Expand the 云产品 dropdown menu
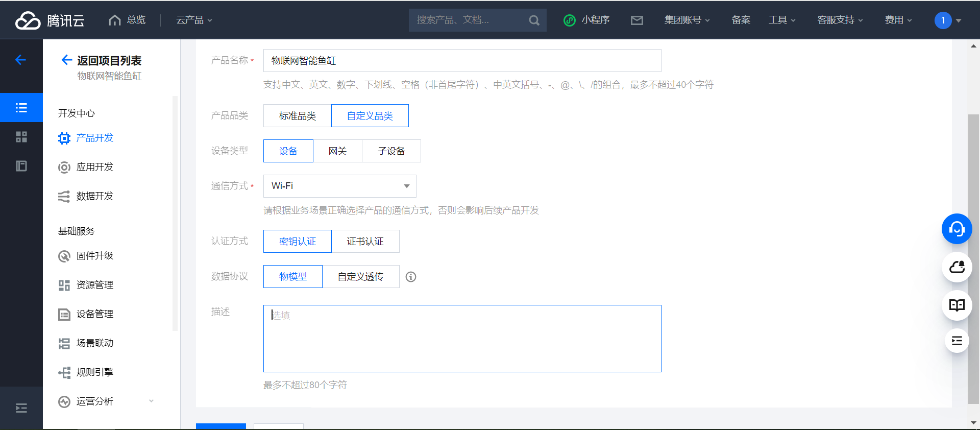This screenshot has height=430, width=980. [194, 20]
